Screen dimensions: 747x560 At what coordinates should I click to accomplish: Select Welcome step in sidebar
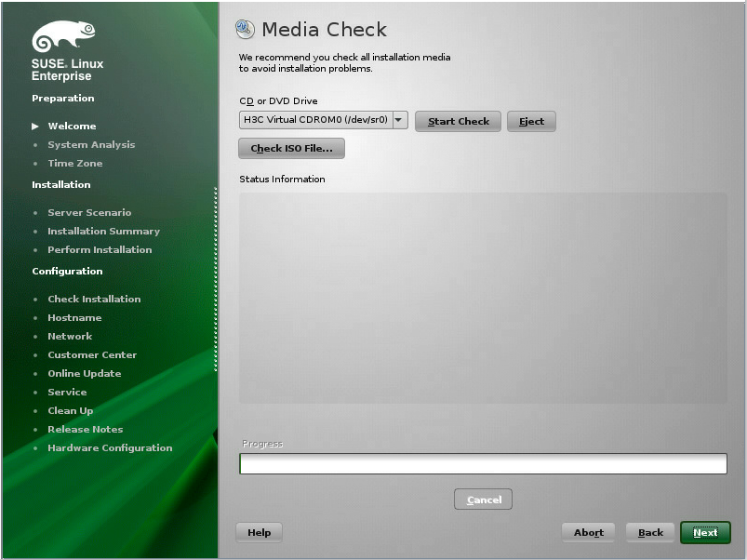pos(72,127)
